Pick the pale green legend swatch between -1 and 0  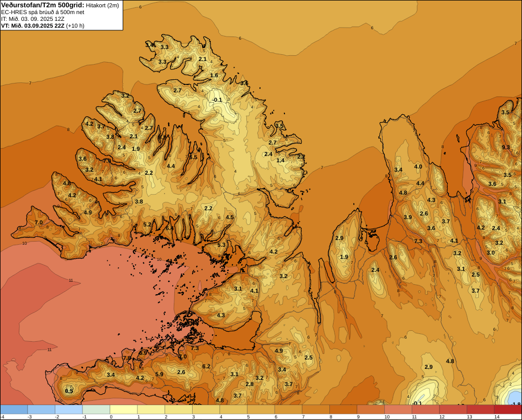pos(96,410)
